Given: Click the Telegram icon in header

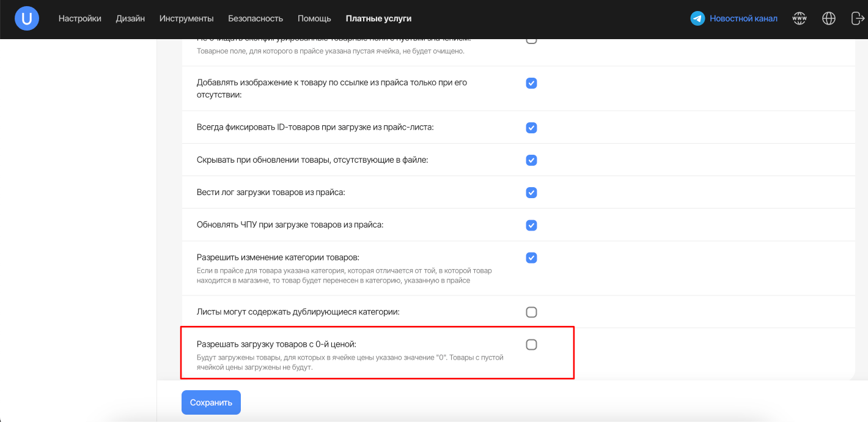Looking at the screenshot, I should click(697, 19).
